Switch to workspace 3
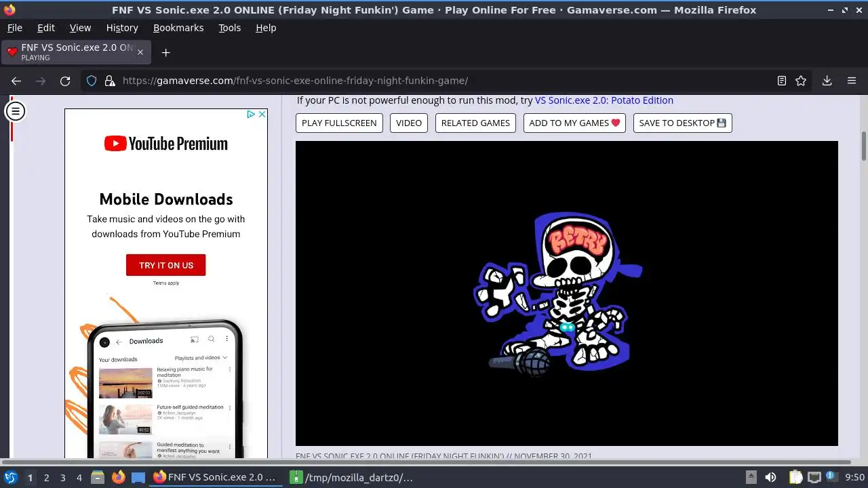This screenshot has width=868, height=488. 62,477
